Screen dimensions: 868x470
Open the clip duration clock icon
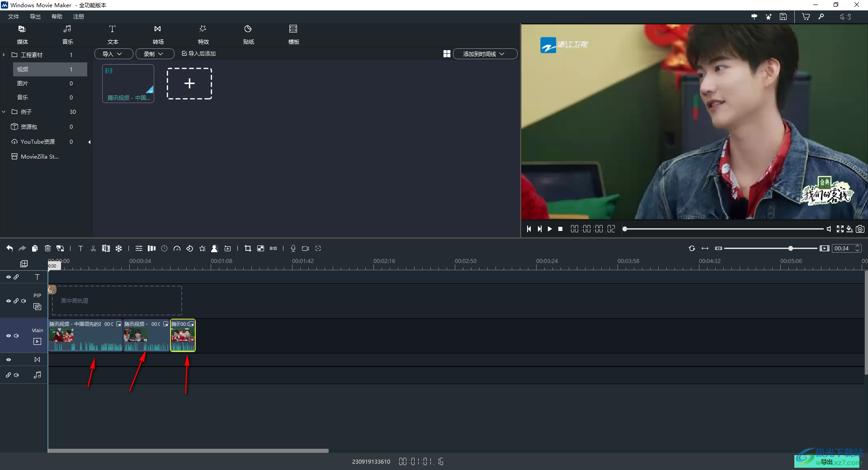[x=165, y=248]
